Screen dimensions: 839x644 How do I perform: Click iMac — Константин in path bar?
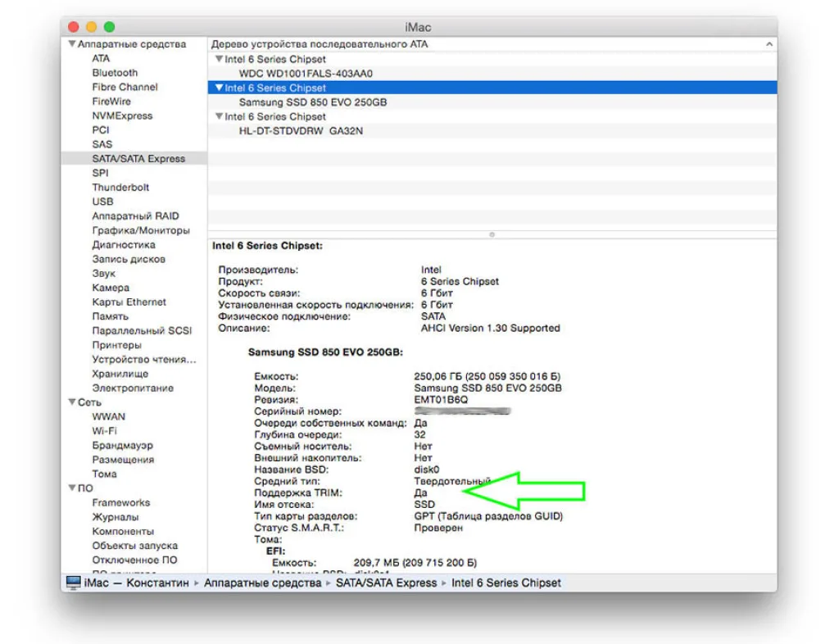coord(137,583)
